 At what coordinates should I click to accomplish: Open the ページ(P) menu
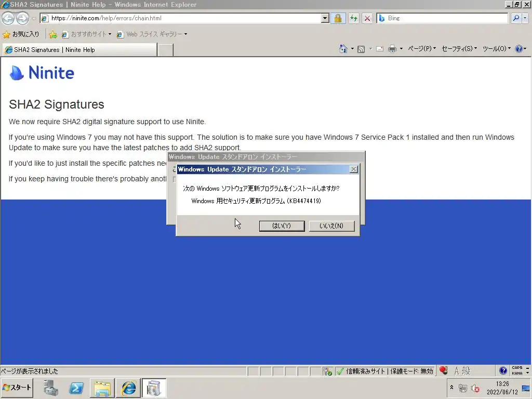tap(422, 49)
